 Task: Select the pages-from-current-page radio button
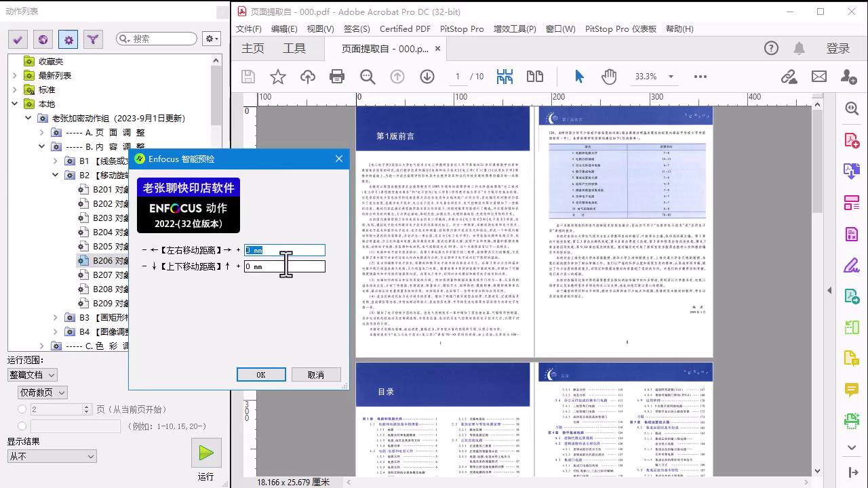pyautogui.click(x=22, y=409)
